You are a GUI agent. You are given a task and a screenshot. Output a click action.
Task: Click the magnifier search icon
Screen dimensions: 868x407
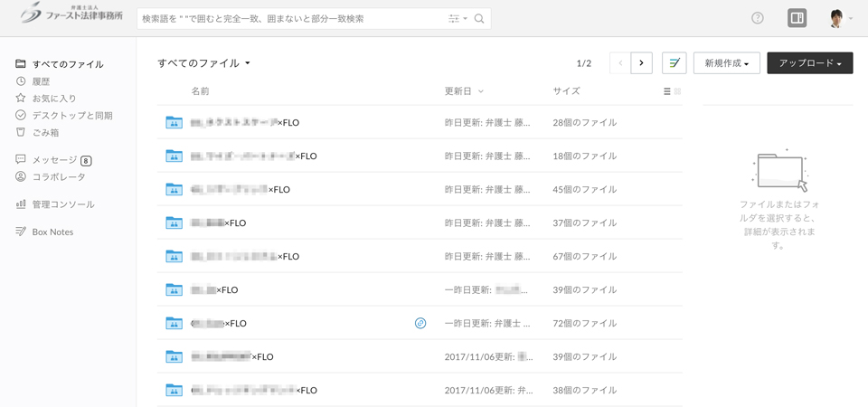(479, 19)
